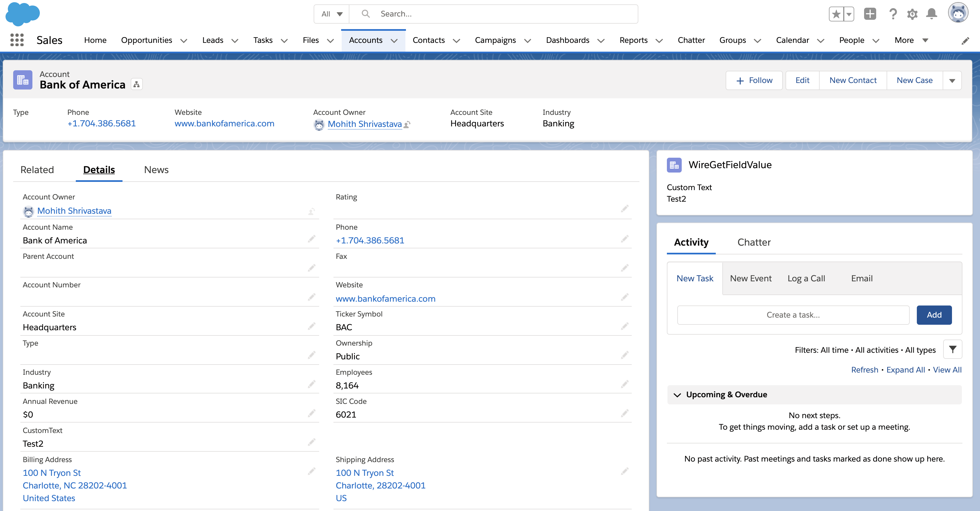The image size is (980, 511).
Task: Expand the Tasks nav chevron
Action: [284, 41]
